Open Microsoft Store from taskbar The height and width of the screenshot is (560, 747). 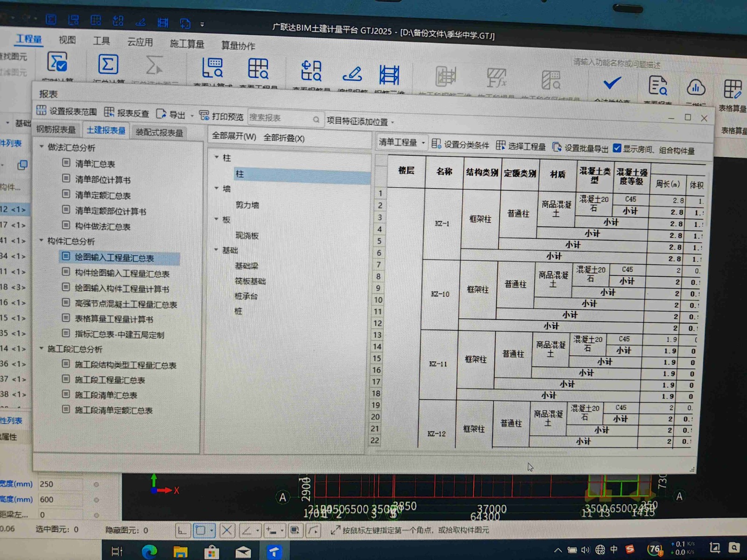tap(211, 552)
